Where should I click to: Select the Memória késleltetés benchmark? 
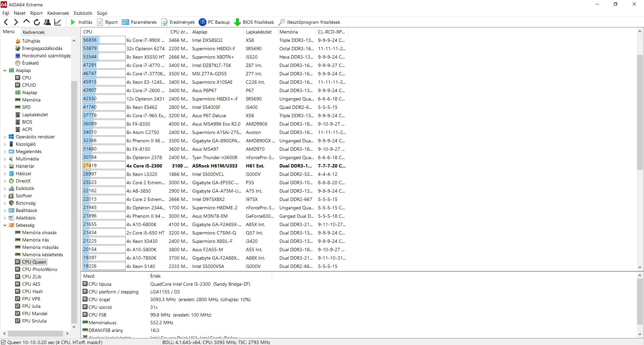[39, 255]
